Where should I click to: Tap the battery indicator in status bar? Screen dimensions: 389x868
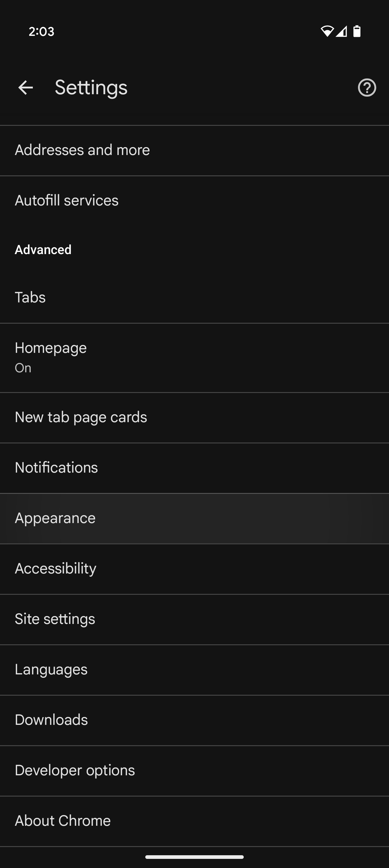click(357, 31)
